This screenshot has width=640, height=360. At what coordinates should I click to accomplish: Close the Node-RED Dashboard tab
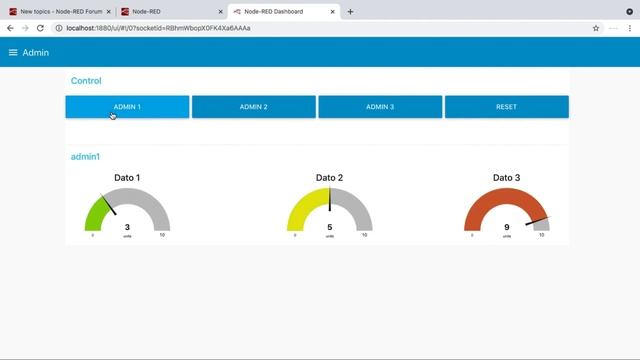click(x=332, y=12)
